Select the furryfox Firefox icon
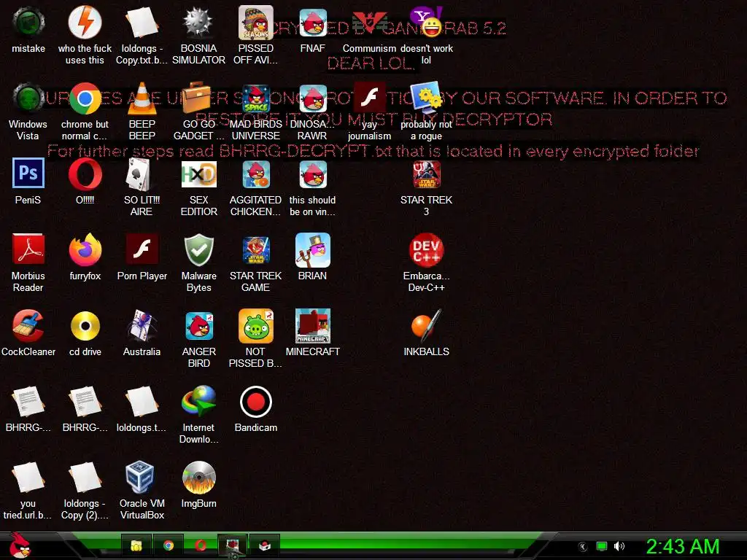Screen dimensions: 747x560 tap(85, 250)
